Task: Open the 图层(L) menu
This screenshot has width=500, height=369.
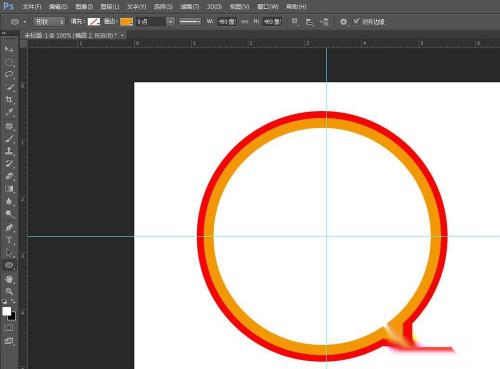Action: click(110, 7)
